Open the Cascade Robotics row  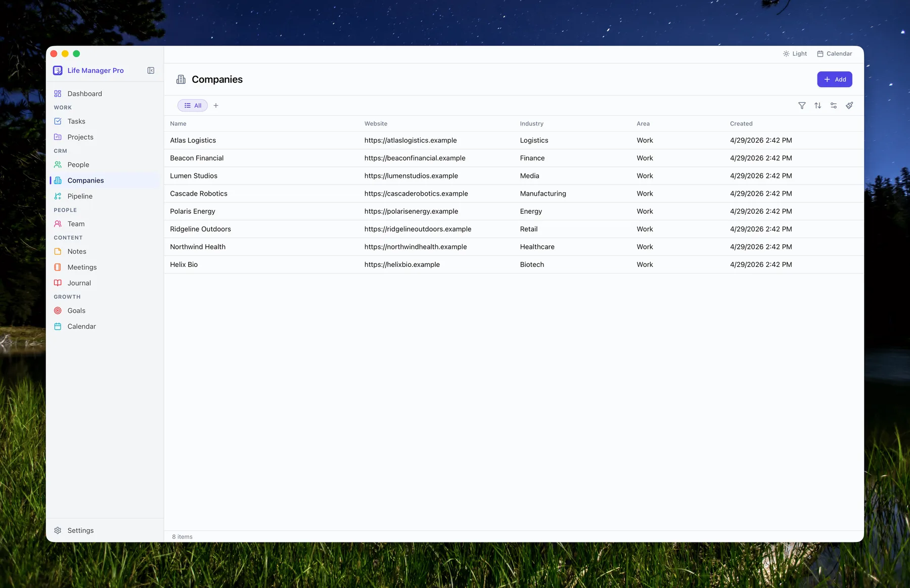pyautogui.click(x=514, y=194)
